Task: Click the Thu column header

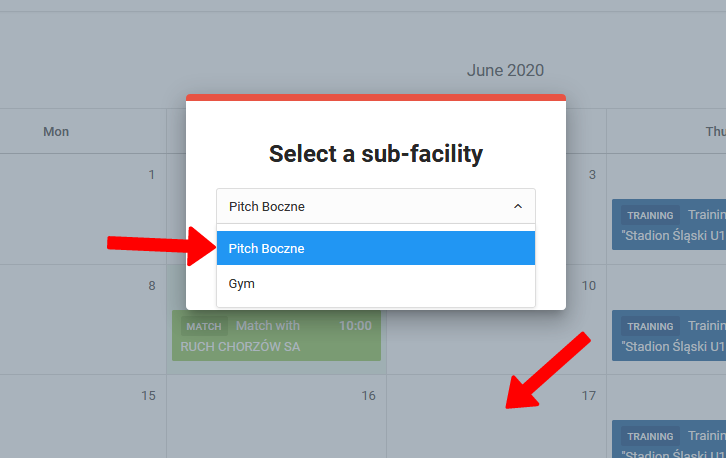Action: pyautogui.click(x=715, y=131)
